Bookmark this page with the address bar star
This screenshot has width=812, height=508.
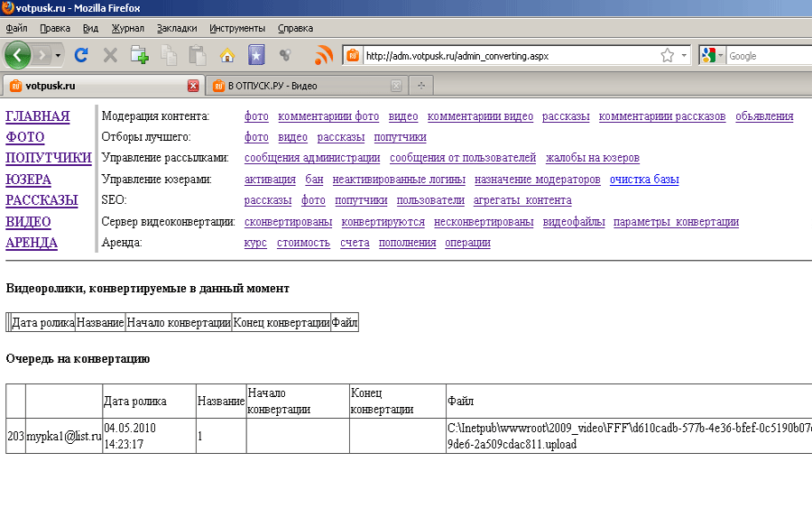tap(668, 55)
